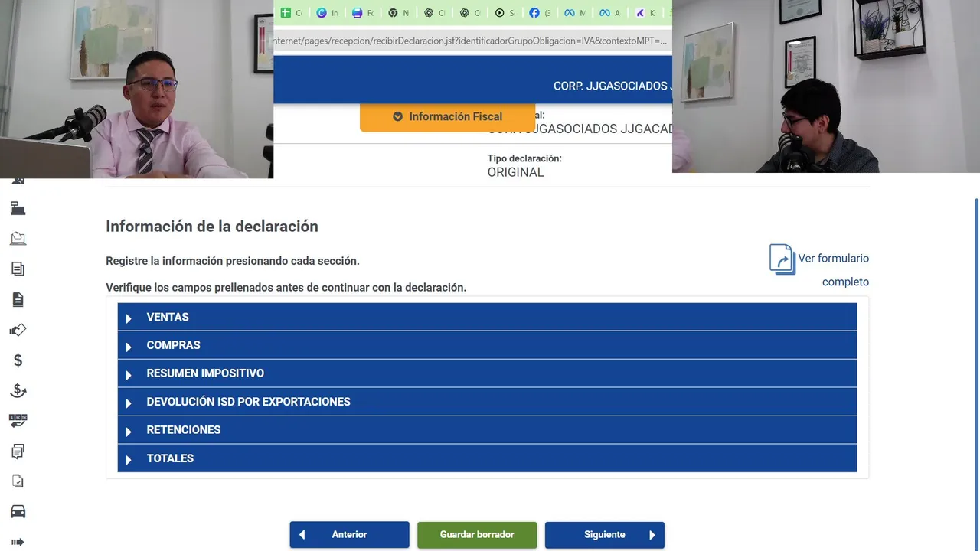The height and width of the screenshot is (551, 980).
Task: Click the handshake sidebar icon
Action: coord(18,330)
